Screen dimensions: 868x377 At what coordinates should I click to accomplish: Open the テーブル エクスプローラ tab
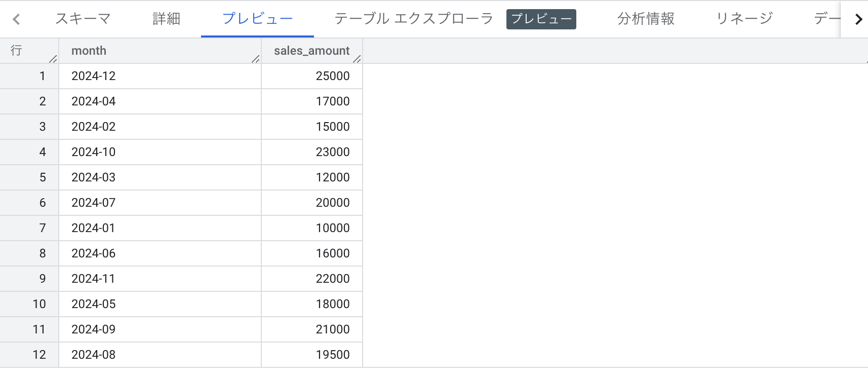413,19
